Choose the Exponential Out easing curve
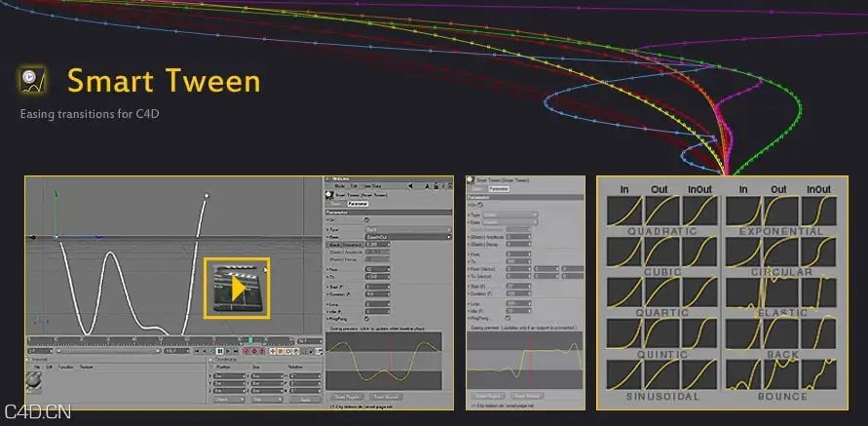868x426 pixels. pyautogui.click(x=781, y=212)
